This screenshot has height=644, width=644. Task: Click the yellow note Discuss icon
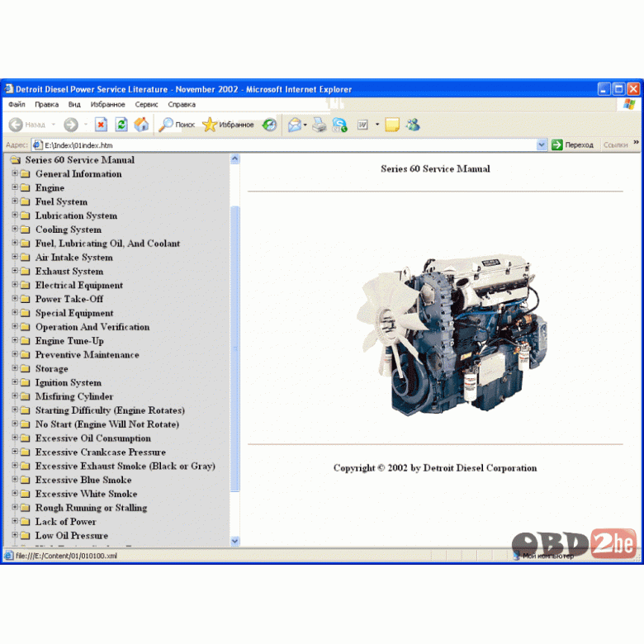(x=392, y=125)
